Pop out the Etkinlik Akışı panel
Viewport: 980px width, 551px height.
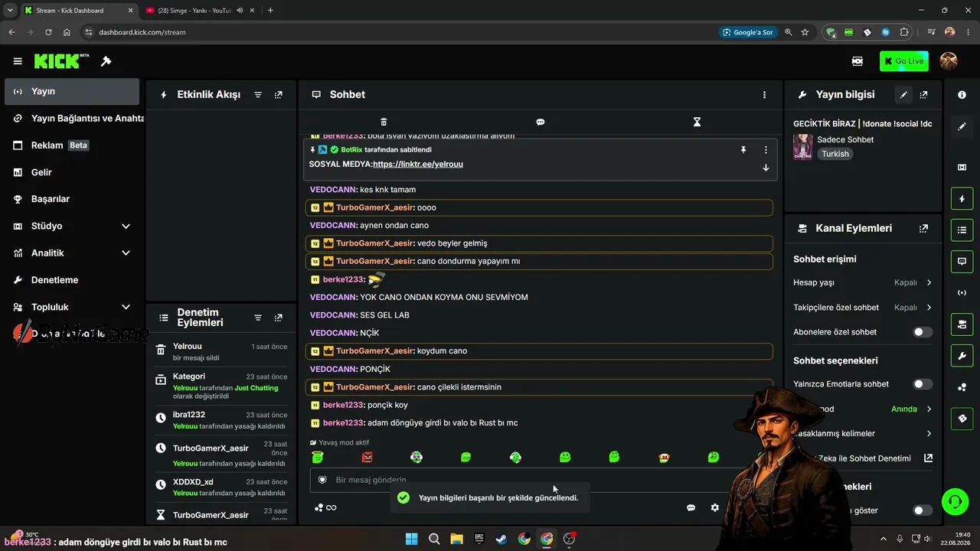tap(279, 95)
